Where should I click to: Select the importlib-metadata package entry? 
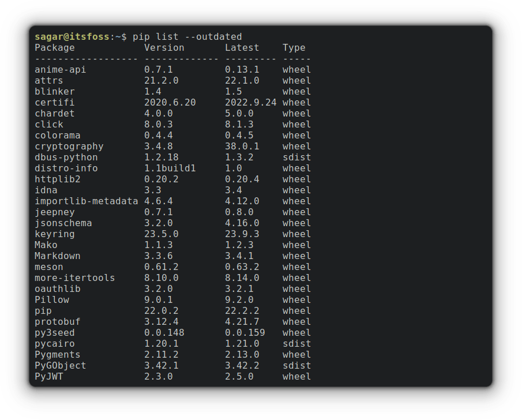[x=86, y=201]
